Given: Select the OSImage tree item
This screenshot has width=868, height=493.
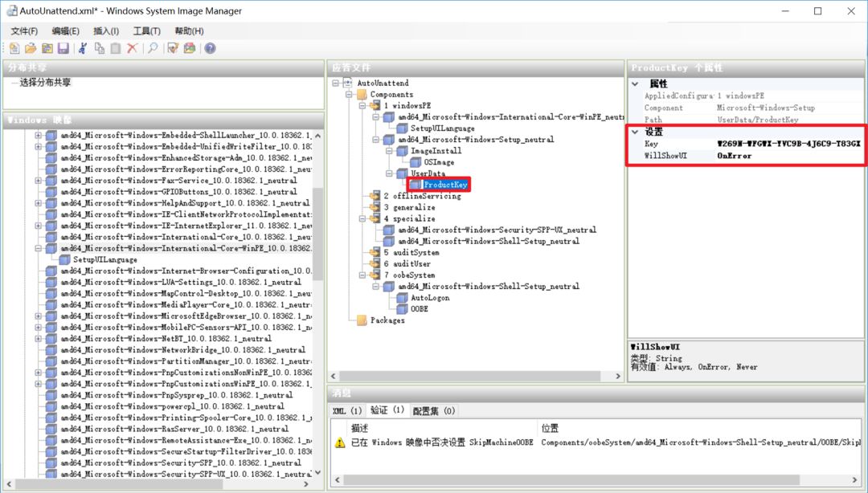Looking at the screenshot, I should point(439,162).
